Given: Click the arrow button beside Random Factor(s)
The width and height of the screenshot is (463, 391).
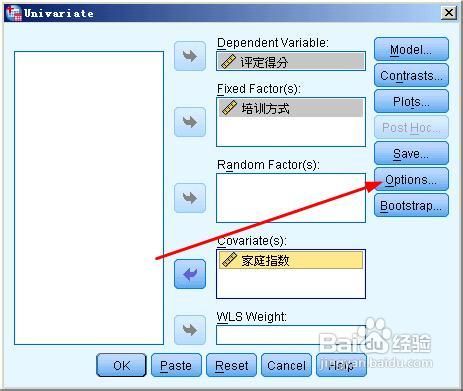Looking at the screenshot, I should 190,198.
